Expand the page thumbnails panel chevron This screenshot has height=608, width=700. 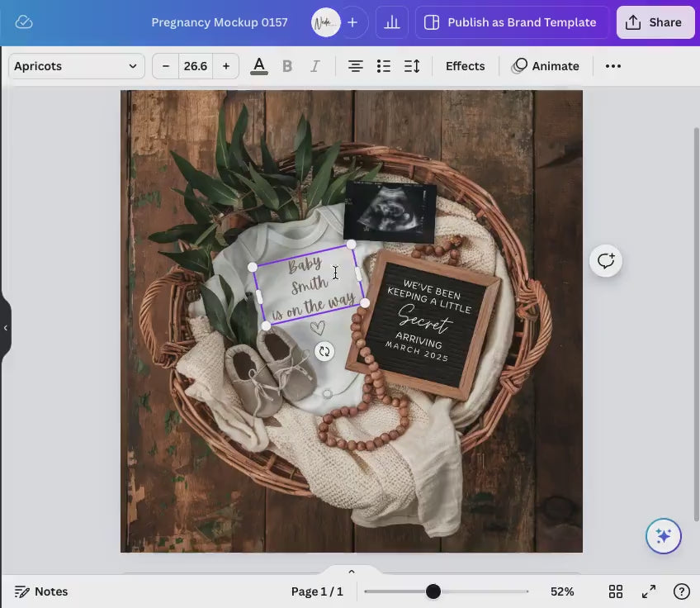[351, 572]
